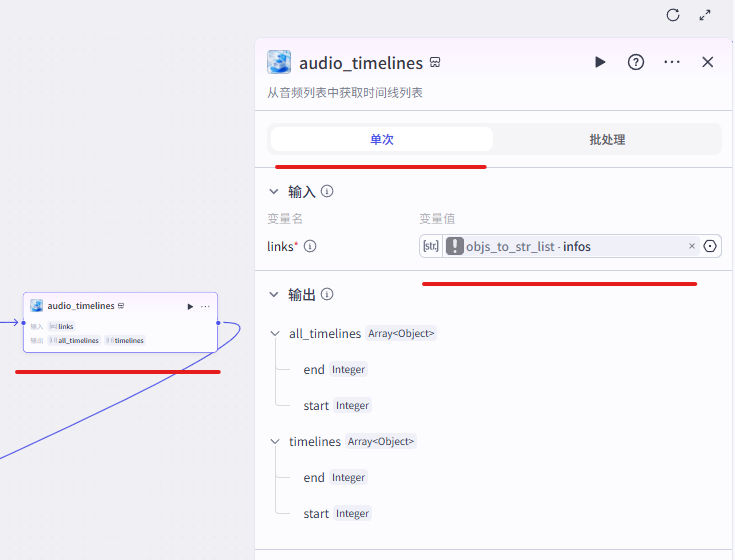This screenshot has height=560, width=735.
Task: Click the canvas node's input port dot
Action: 23,322
